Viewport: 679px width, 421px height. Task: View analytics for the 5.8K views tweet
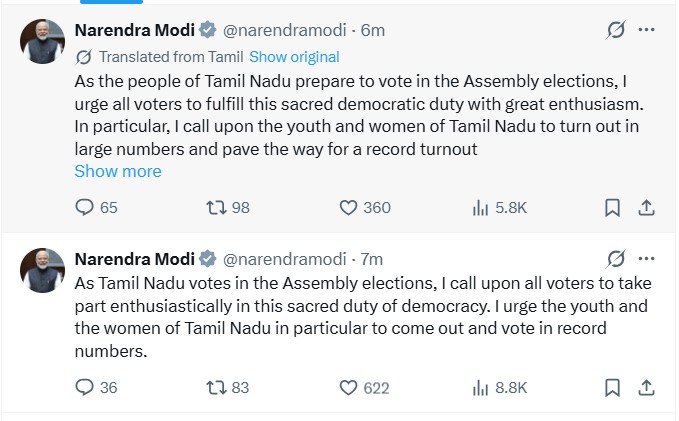pyautogui.click(x=479, y=207)
